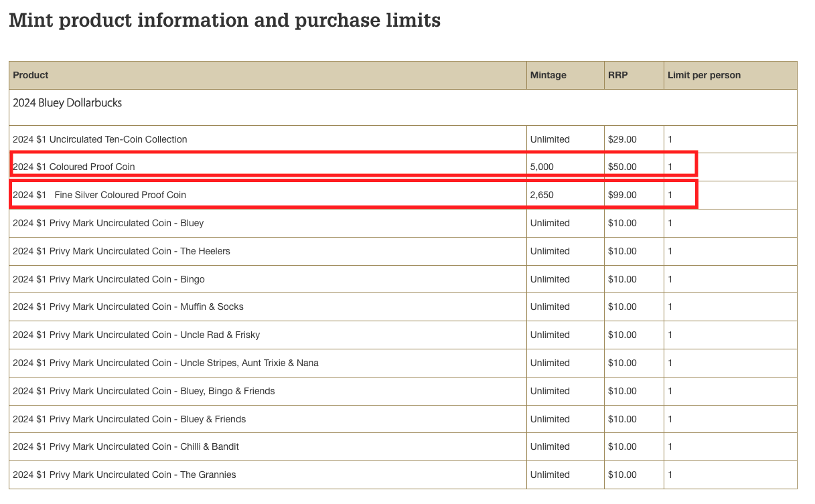Viewport: 815px width, 504px height.
Task: Click the 'Privy Mark Uncirculated Coin - The Heelers' name
Action: point(121,251)
